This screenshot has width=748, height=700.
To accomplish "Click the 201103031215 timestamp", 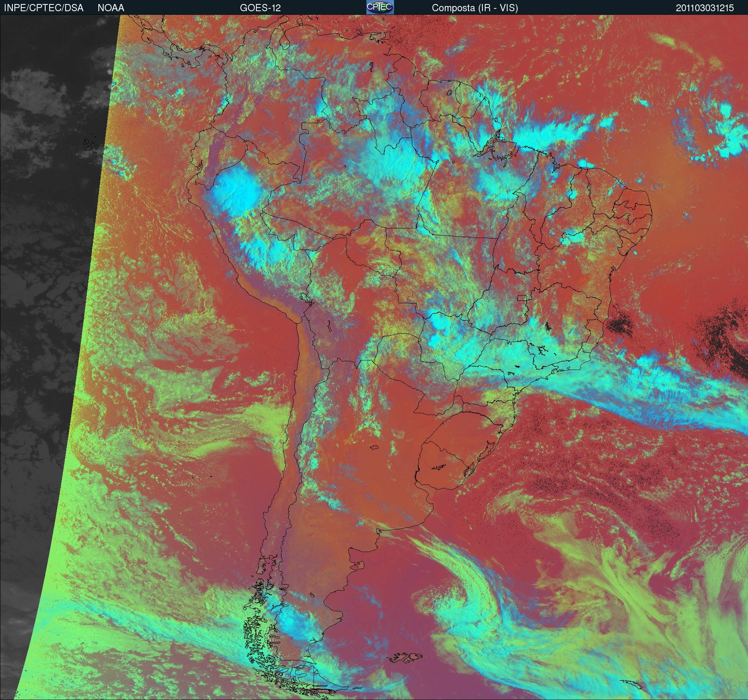I will [705, 8].
